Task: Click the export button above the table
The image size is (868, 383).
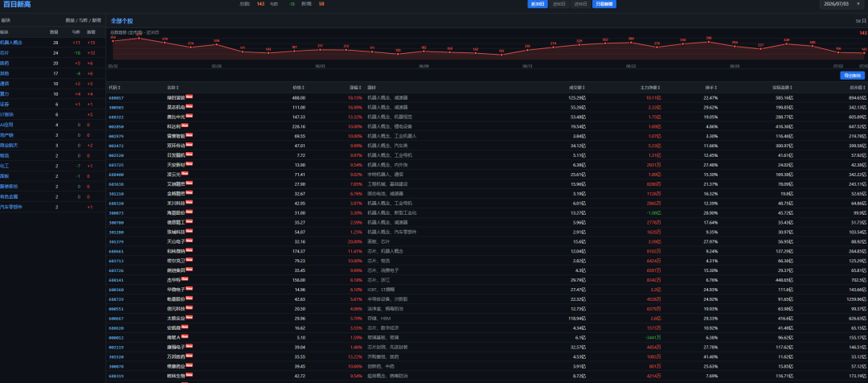Action: tap(852, 76)
